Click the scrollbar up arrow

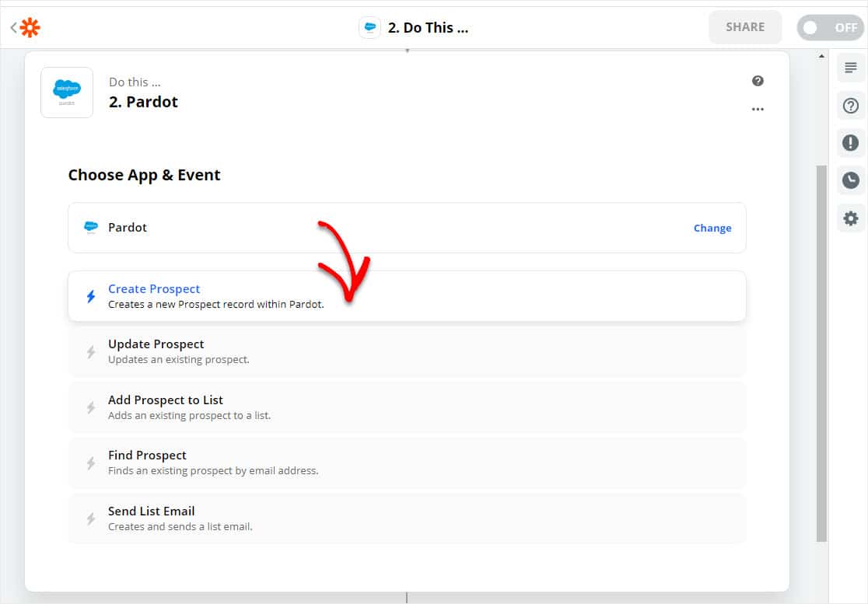(x=821, y=57)
